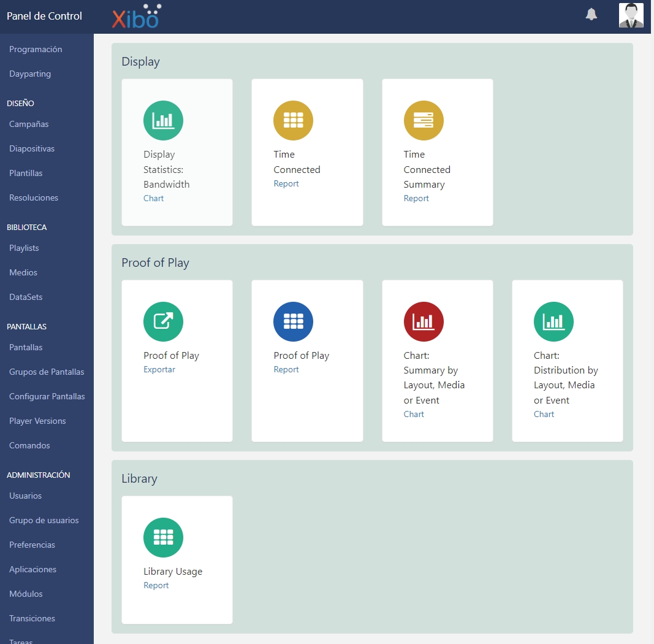Open Grupos de Pantallas in the sidebar
This screenshot has width=654, height=644.
click(47, 372)
